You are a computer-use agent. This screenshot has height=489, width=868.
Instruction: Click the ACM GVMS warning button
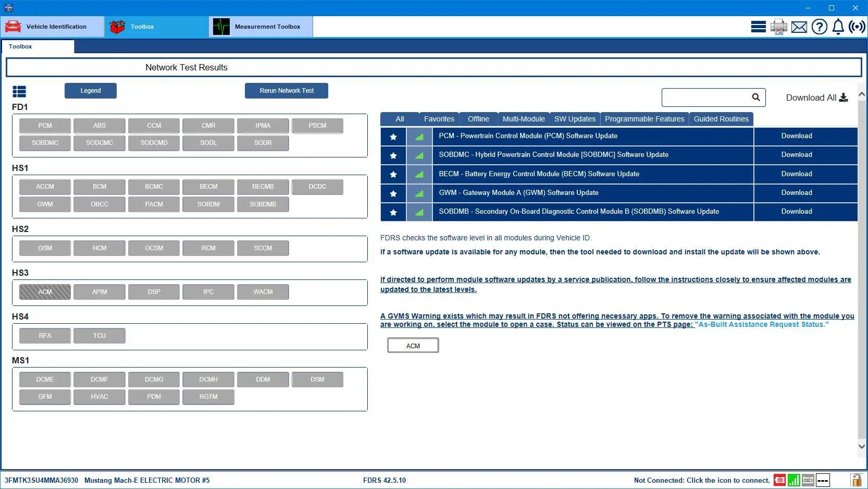point(413,346)
